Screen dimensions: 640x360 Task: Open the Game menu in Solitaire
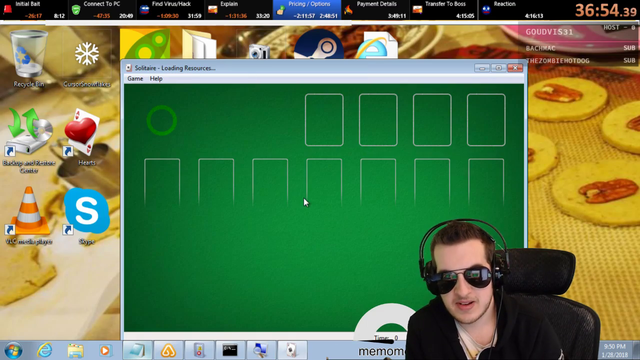[135, 79]
